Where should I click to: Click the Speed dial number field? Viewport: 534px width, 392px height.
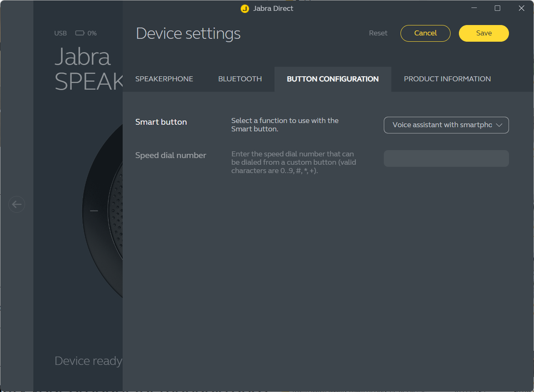pyautogui.click(x=446, y=158)
